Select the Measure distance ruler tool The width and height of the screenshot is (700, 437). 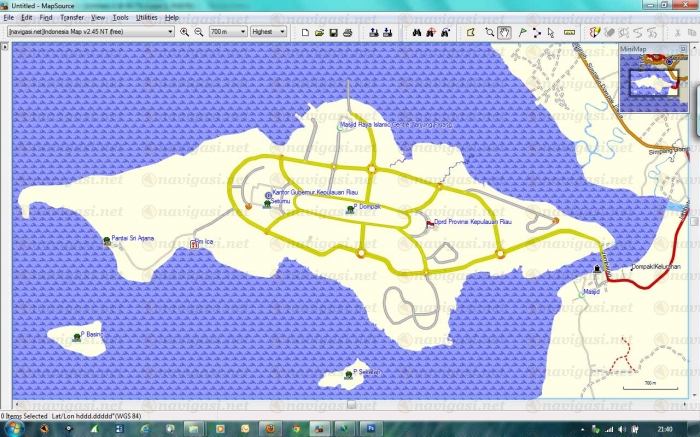point(566,32)
